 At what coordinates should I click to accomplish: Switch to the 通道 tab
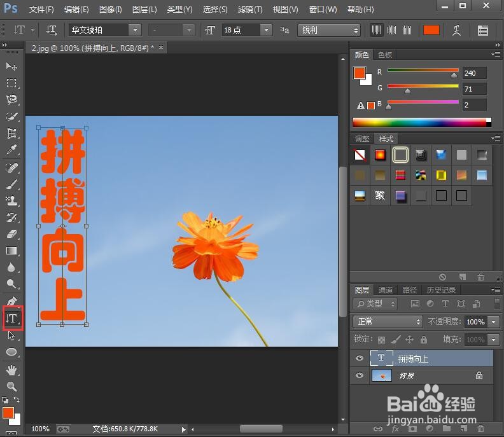pyautogui.click(x=386, y=290)
